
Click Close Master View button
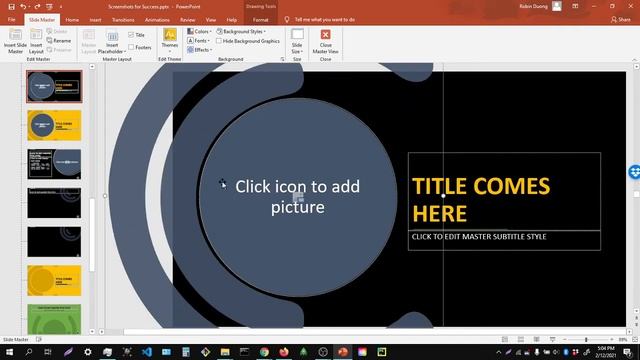(x=325, y=41)
